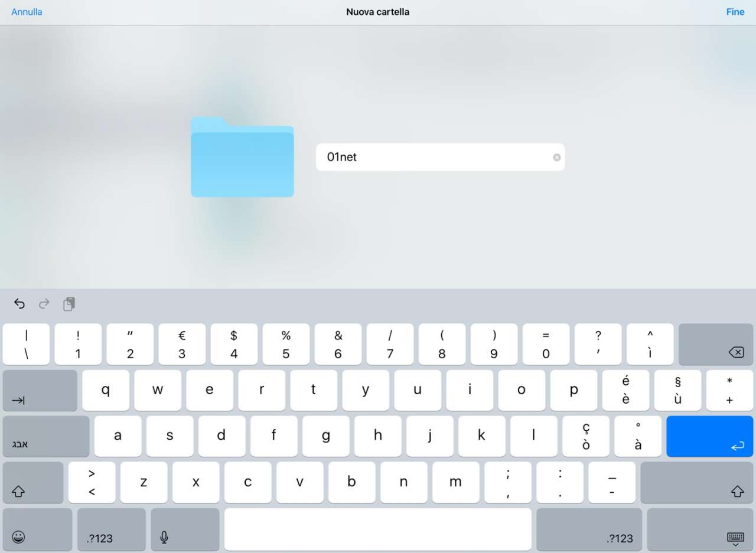Hide the keyboard with dismiss key
The height and width of the screenshot is (553, 756).
pos(700,529)
